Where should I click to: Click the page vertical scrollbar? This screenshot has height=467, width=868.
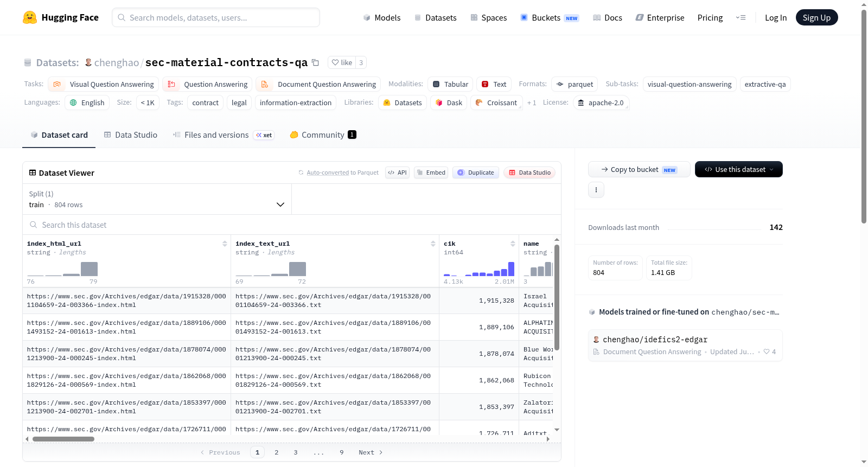(x=864, y=117)
